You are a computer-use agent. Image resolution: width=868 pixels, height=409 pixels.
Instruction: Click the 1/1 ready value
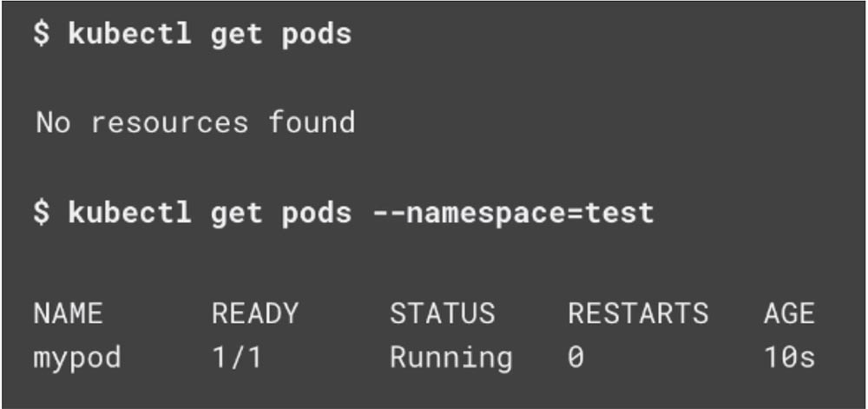pyautogui.click(x=236, y=357)
